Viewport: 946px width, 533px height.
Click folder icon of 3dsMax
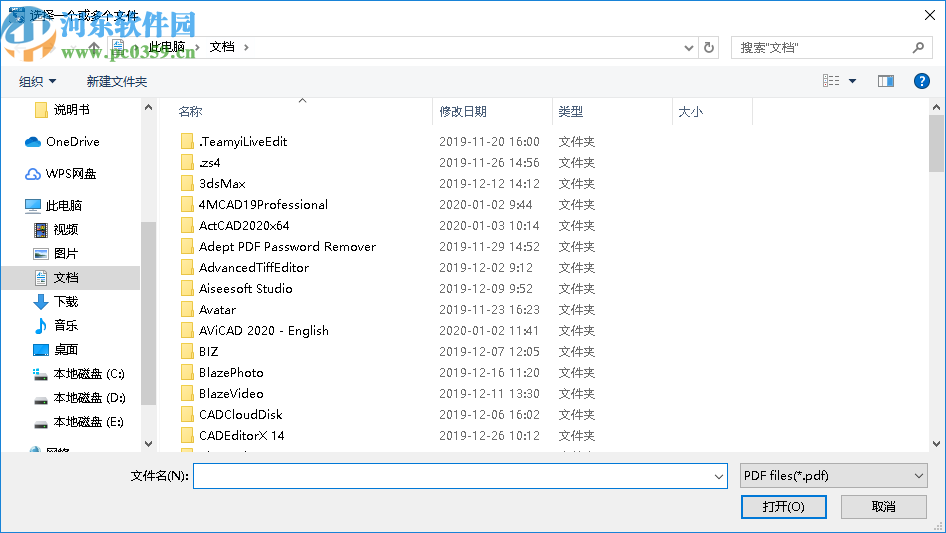(187, 184)
